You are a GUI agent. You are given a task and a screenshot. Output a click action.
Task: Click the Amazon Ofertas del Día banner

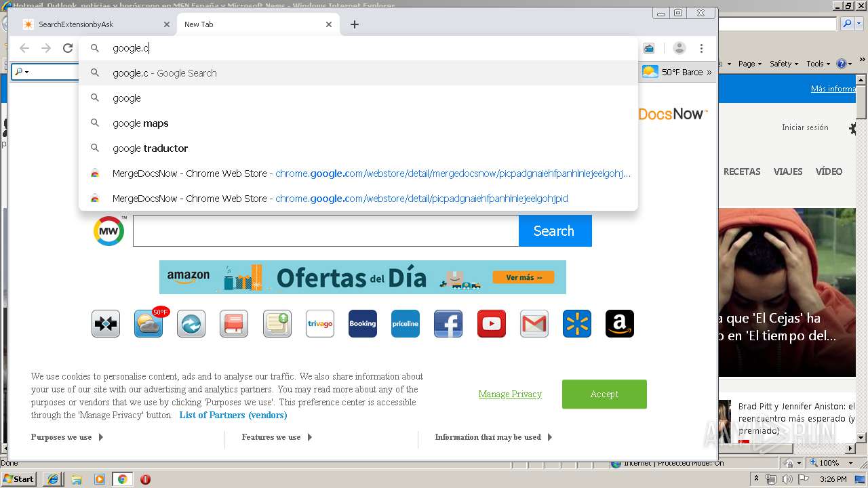click(363, 277)
